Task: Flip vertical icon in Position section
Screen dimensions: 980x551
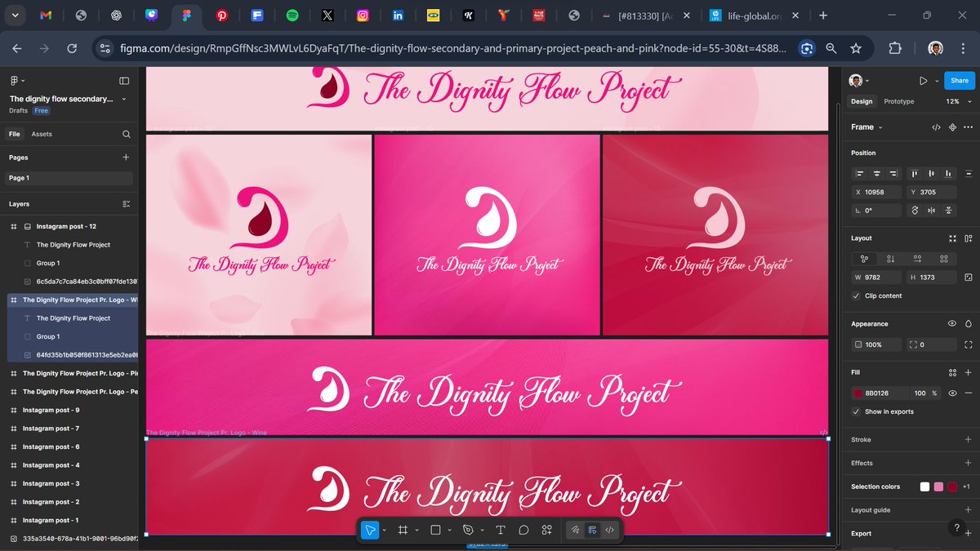Action: [949, 210]
